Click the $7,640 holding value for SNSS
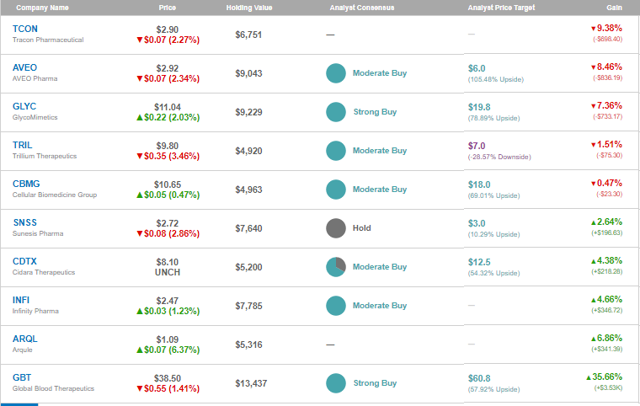This screenshot has height=406, width=640. [249, 229]
